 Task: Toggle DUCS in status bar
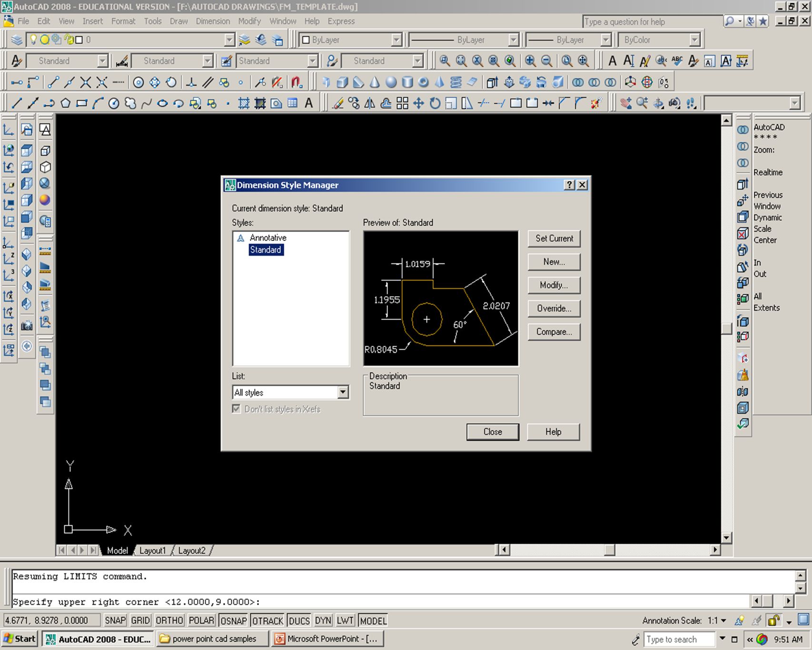[x=299, y=620]
